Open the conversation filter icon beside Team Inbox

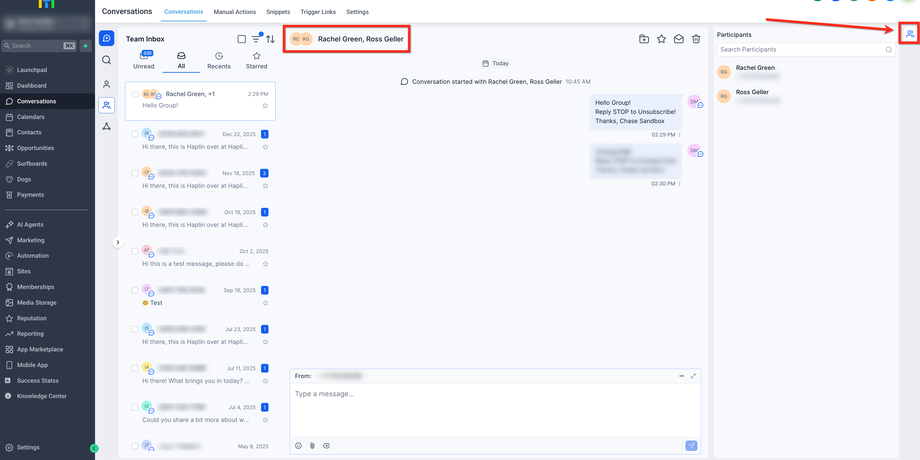pos(256,39)
